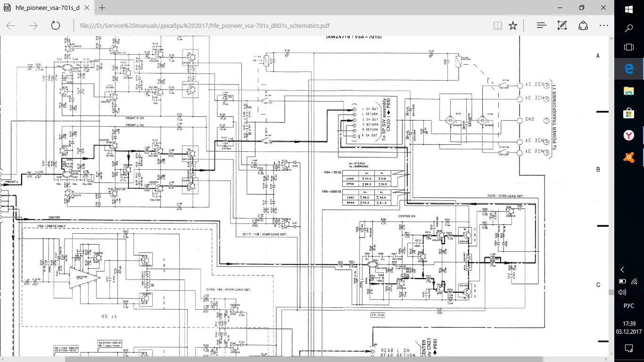The image size is (644, 362).
Task: Click the 'C CH OUT' connector pin label
Action: (x=370, y=119)
